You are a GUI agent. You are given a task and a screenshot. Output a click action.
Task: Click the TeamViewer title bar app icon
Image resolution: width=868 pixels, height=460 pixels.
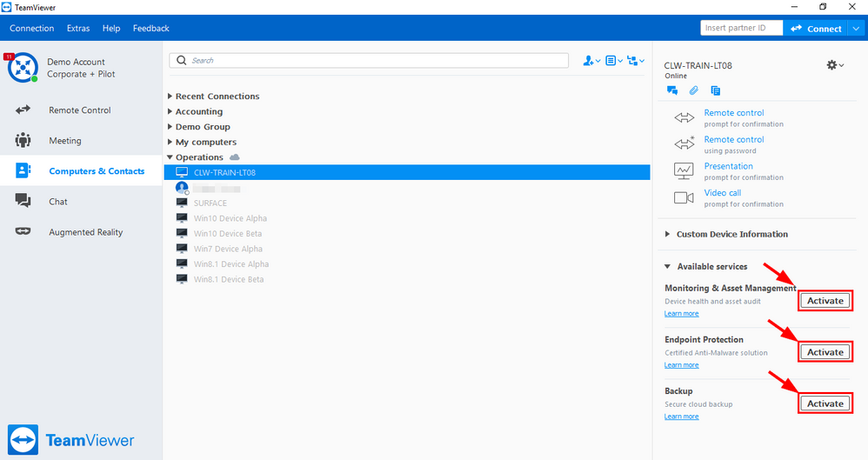click(x=6, y=7)
